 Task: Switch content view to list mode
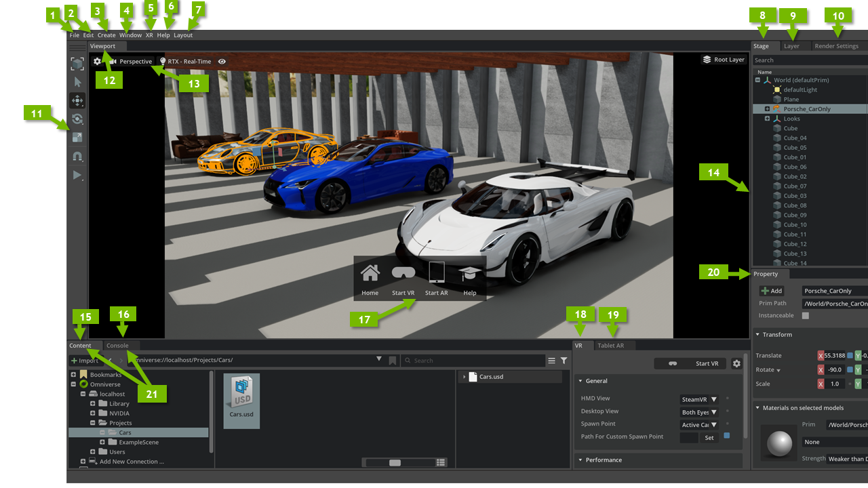pos(441,462)
